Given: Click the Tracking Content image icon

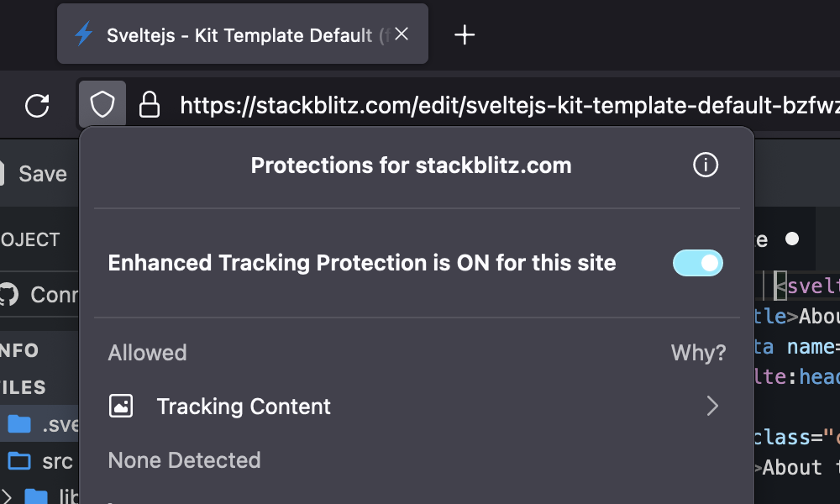Looking at the screenshot, I should click(x=121, y=406).
